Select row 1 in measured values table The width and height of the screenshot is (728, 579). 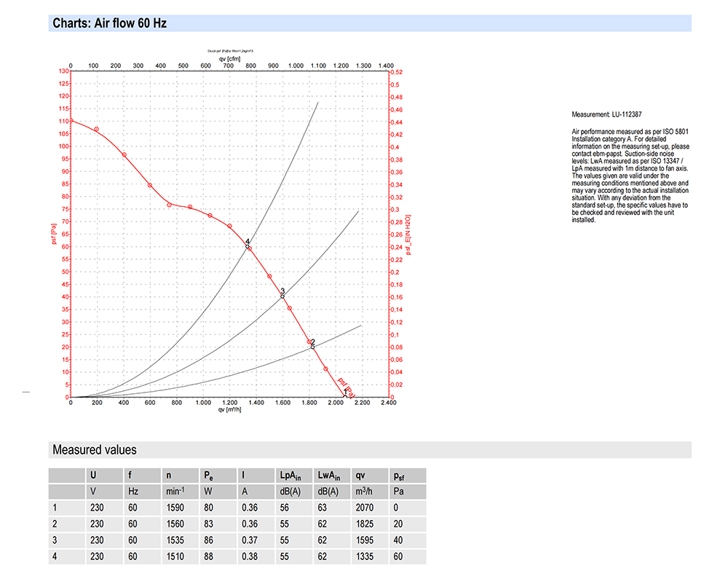[x=237, y=508]
